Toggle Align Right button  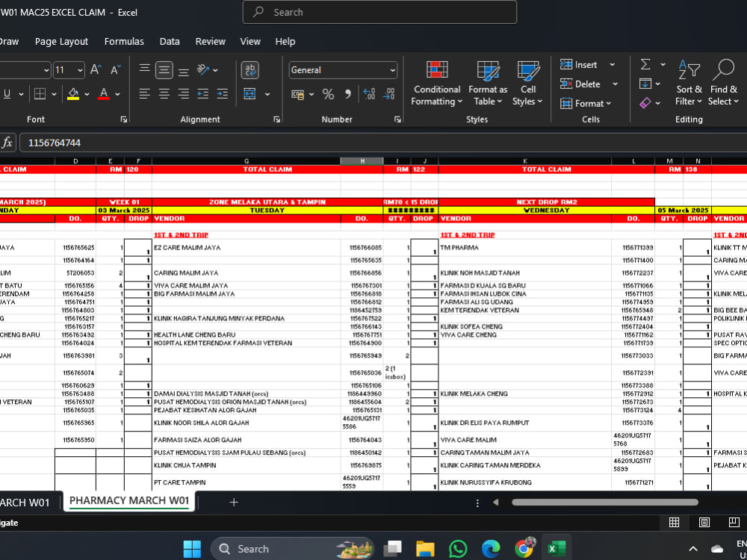tap(184, 94)
